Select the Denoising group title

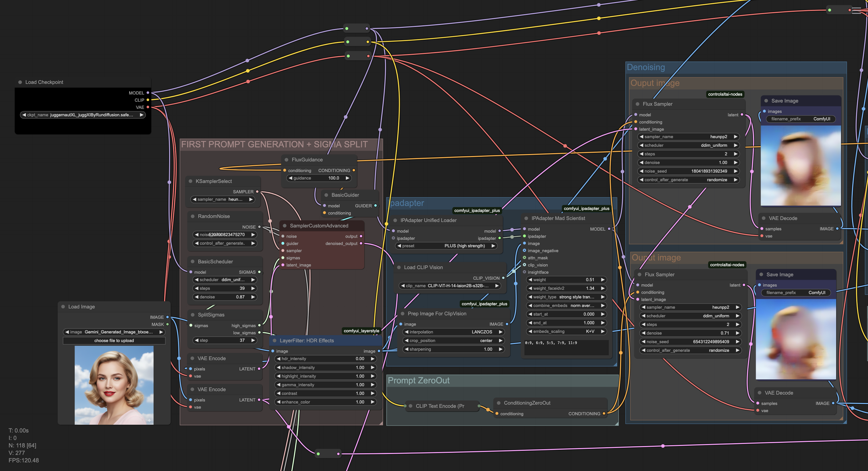646,67
